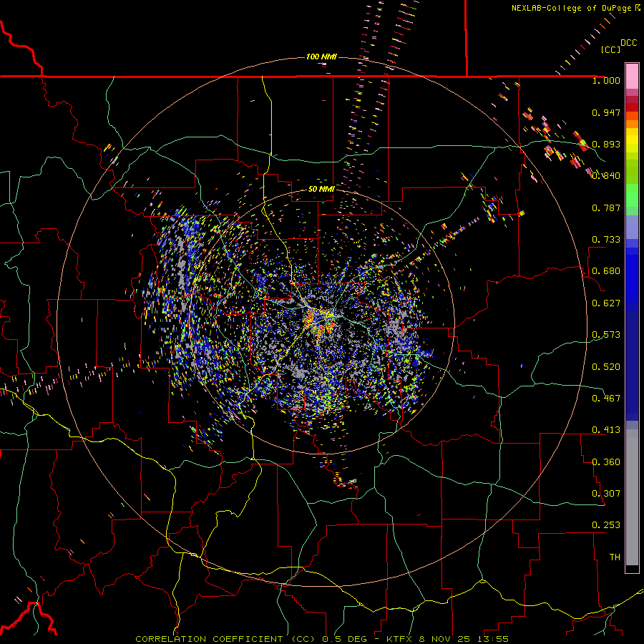Click the 0.573 color scale value

(606, 335)
